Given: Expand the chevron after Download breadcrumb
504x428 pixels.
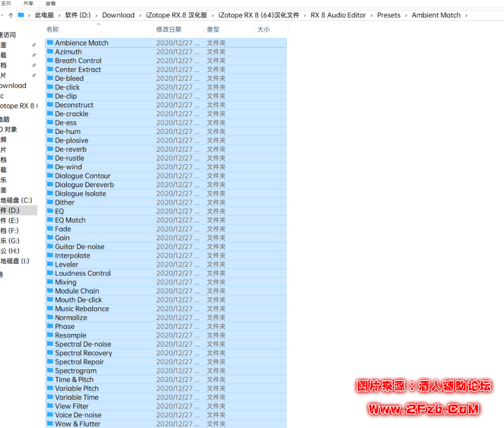Looking at the screenshot, I should pos(140,15).
